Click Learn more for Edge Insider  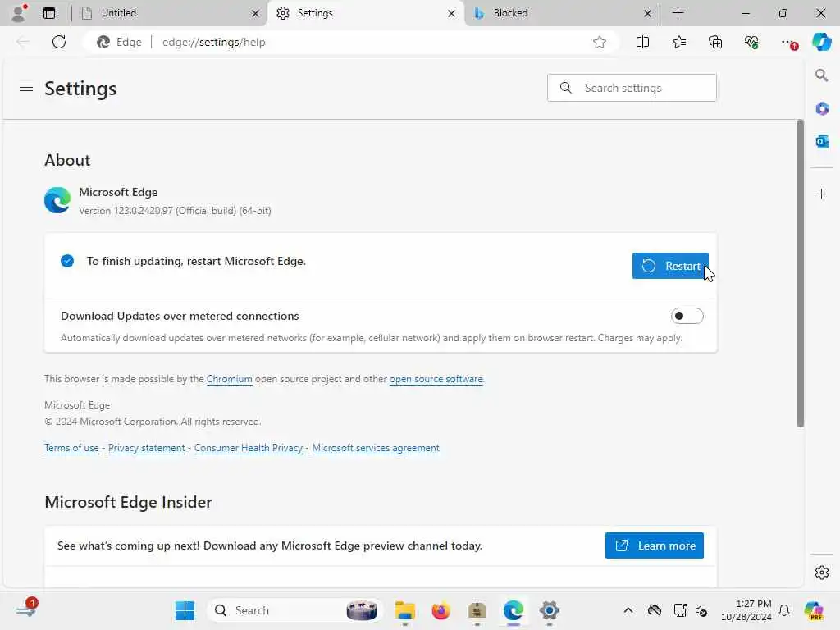pos(654,546)
